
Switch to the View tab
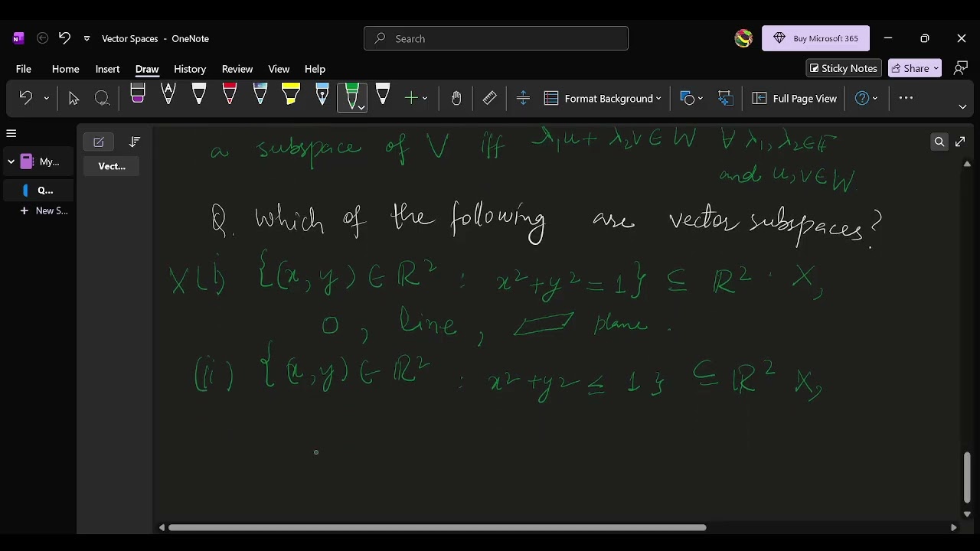pos(279,69)
